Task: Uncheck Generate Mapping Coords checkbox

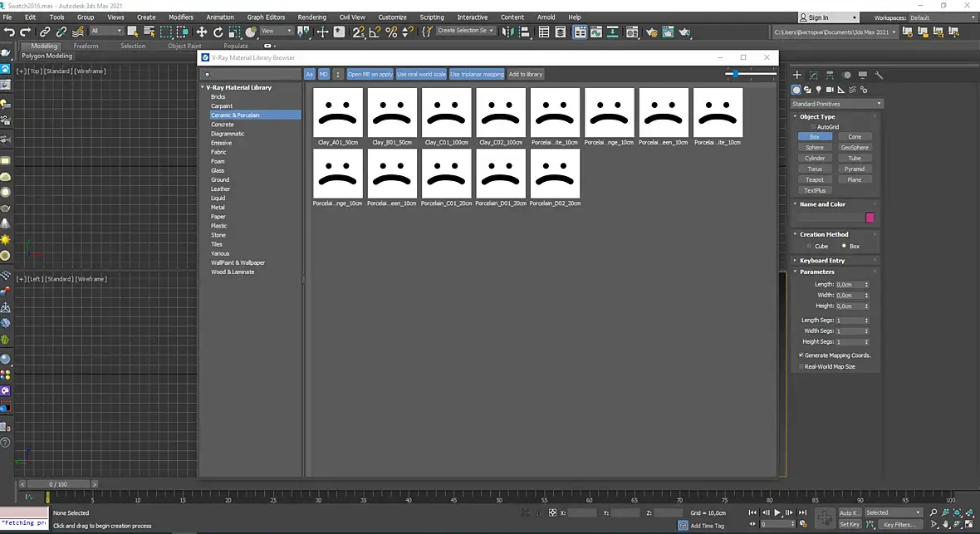Action: pyautogui.click(x=801, y=355)
